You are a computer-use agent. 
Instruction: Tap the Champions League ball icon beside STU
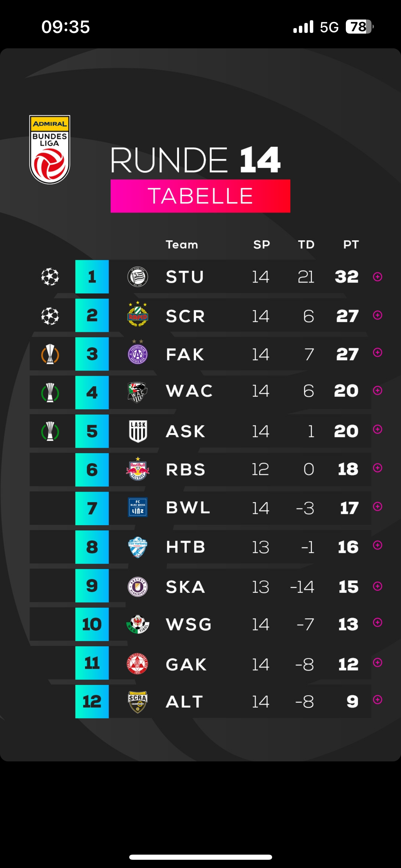coord(50,277)
